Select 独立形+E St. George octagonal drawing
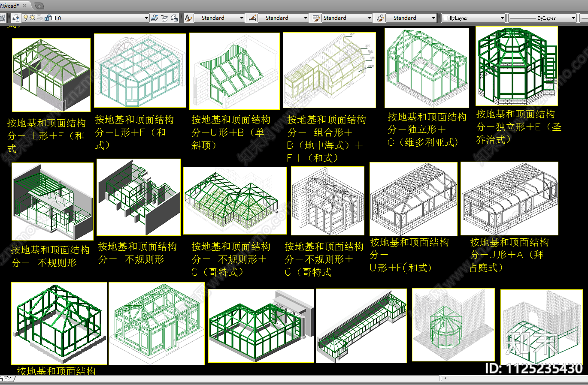Viewport: 588px width, 385px height. click(517, 66)
